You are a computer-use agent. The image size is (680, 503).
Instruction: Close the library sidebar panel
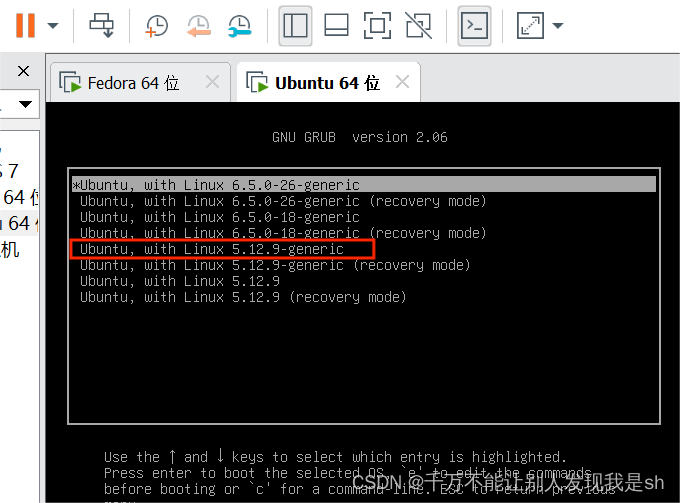23,71
